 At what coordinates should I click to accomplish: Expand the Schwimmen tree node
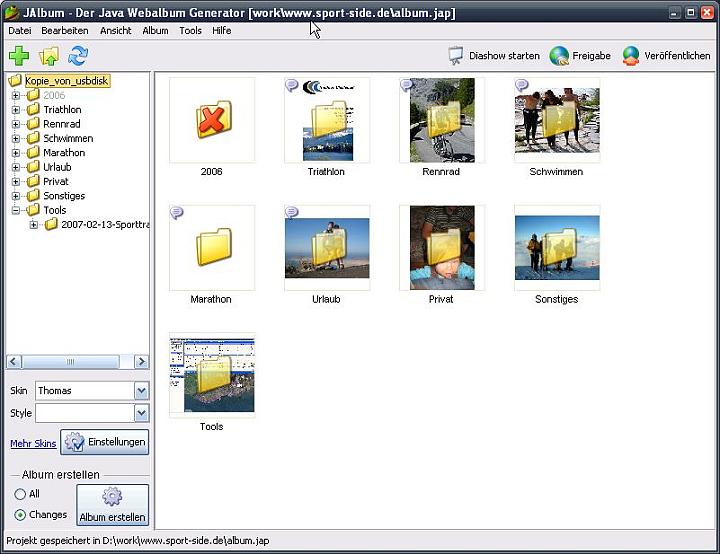(16, 138)
